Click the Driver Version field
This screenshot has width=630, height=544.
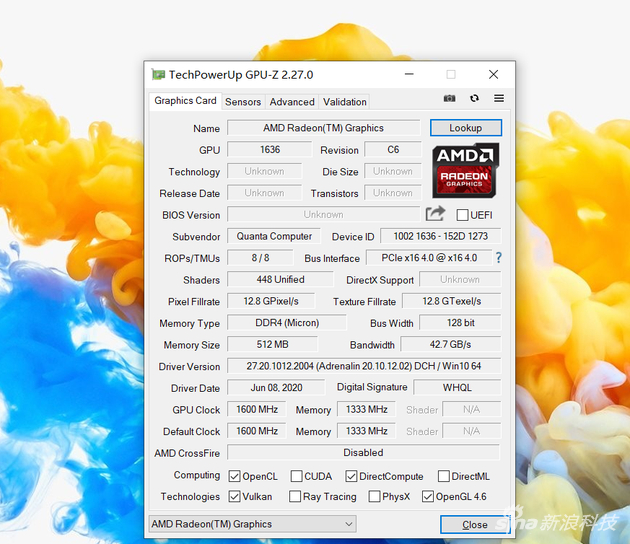[x=364, y=366]
